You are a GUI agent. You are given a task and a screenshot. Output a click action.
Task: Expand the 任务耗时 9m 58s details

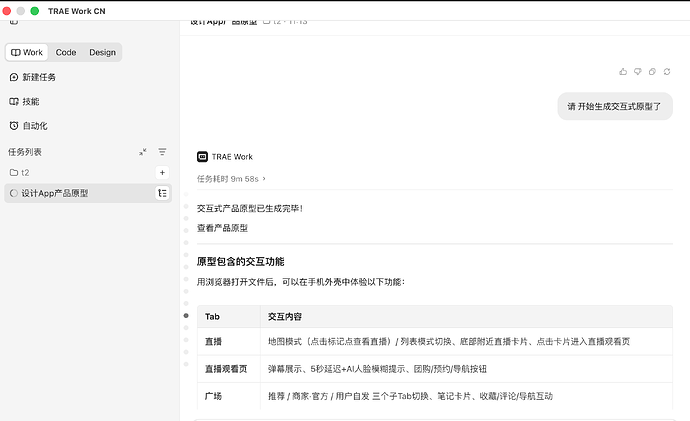(231, 179)
